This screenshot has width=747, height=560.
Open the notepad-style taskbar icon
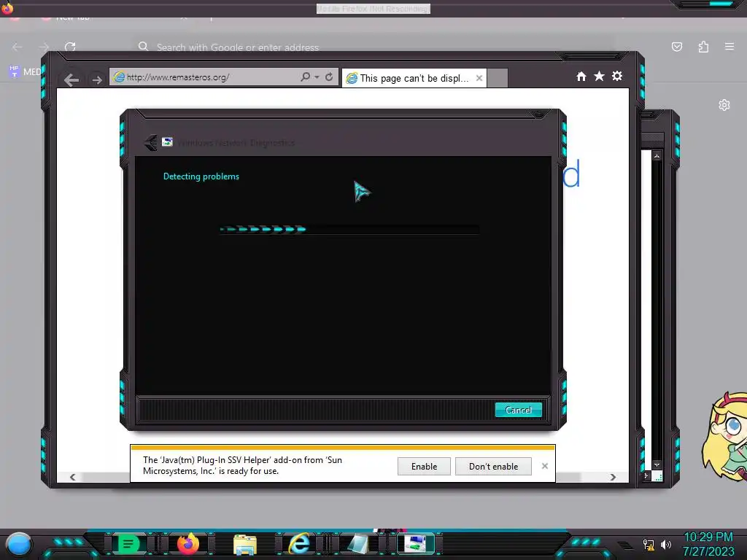click(358, 544)
